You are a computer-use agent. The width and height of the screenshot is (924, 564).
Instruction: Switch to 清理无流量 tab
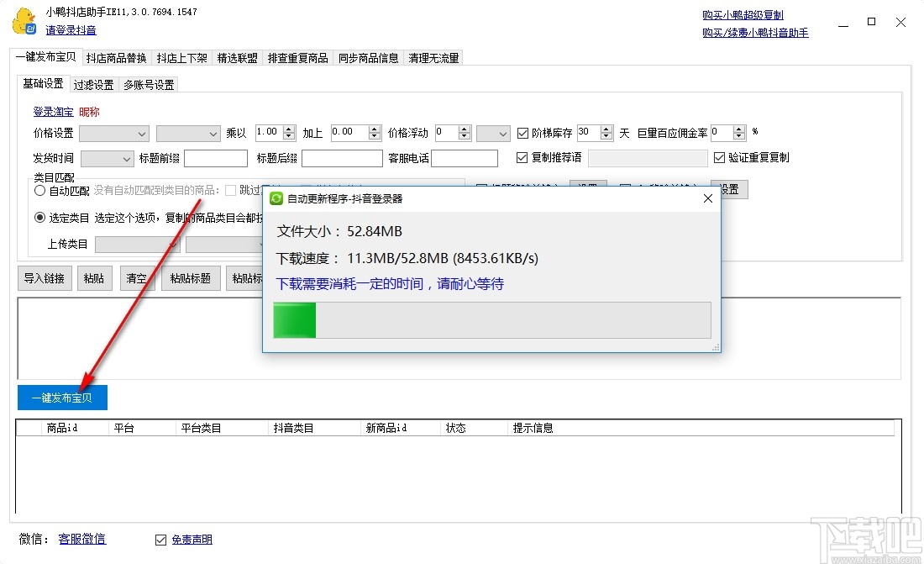(433, 58)
